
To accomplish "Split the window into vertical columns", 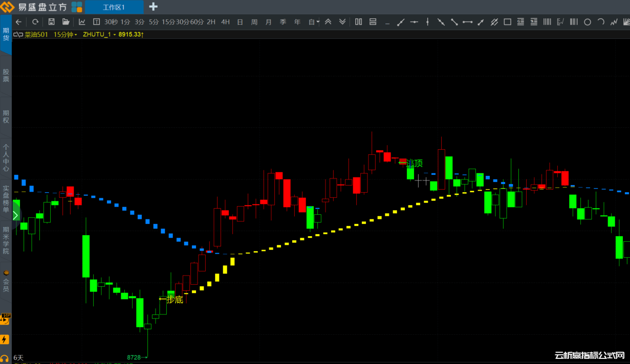I will click(359, 22).
